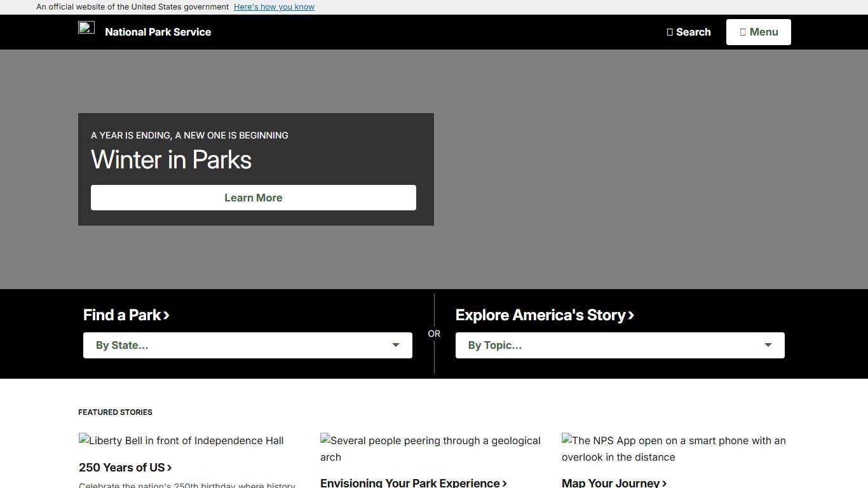Viewport: 868px width, 488px height.
Task: Click the "National Park Service" home link
Action: tap(158, 32)
